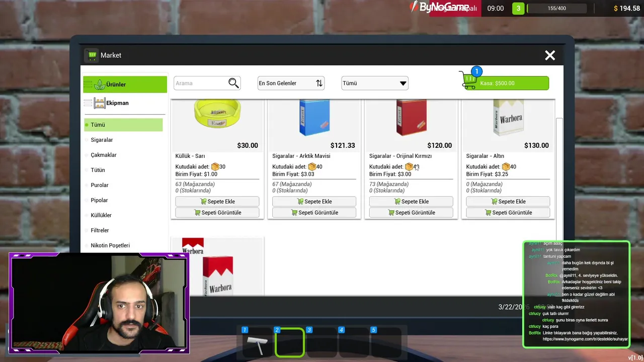This screenshot has width=644, height=362.
Task: Add Sigaralar - Orijinal Kırmızı to cart
Action: [411, 202]
